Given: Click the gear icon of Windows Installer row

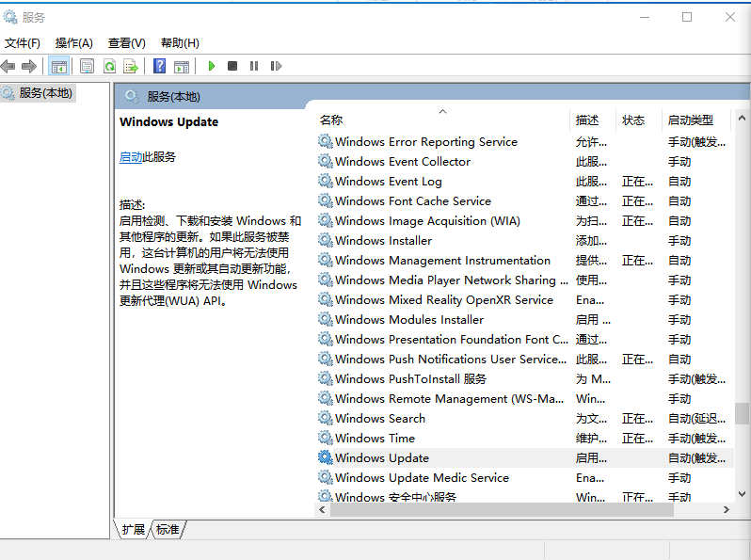Looking at the screenshot, I should pyautogui.click(x=326, y=240).
